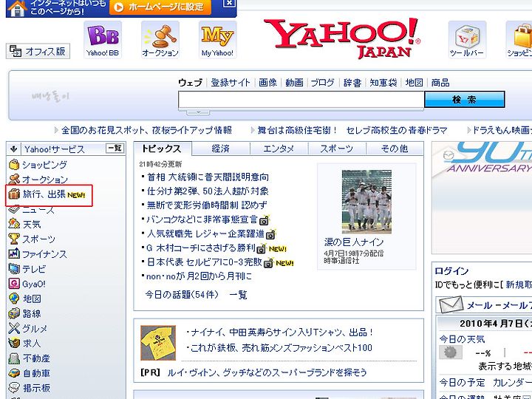This screenshot has width=532, height=399.
Task: Open the auction gavel icon
Action: click(x=160, y=40)
